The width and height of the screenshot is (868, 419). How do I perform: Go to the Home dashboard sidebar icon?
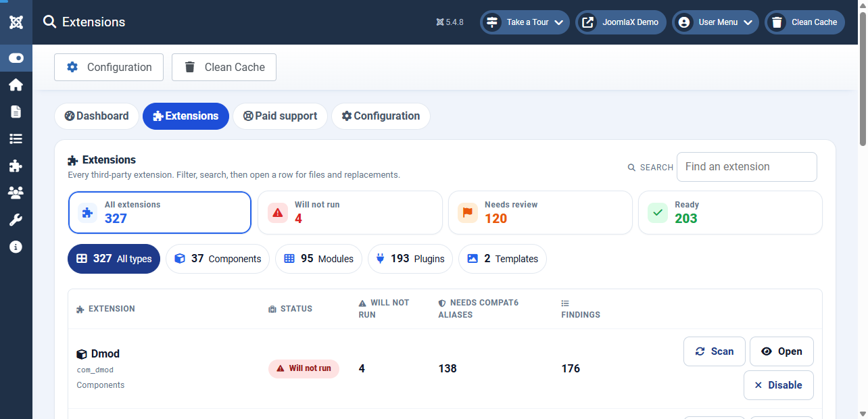16,85
